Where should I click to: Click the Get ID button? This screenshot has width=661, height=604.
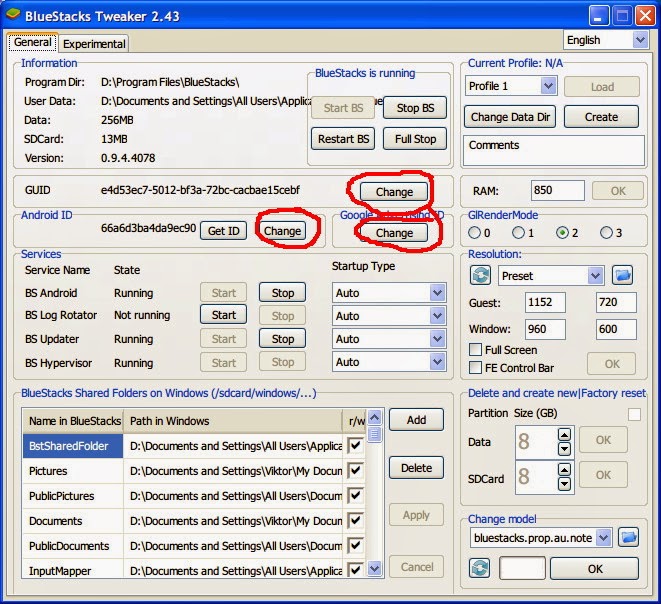pyautogui.click(x=223, y=231)
